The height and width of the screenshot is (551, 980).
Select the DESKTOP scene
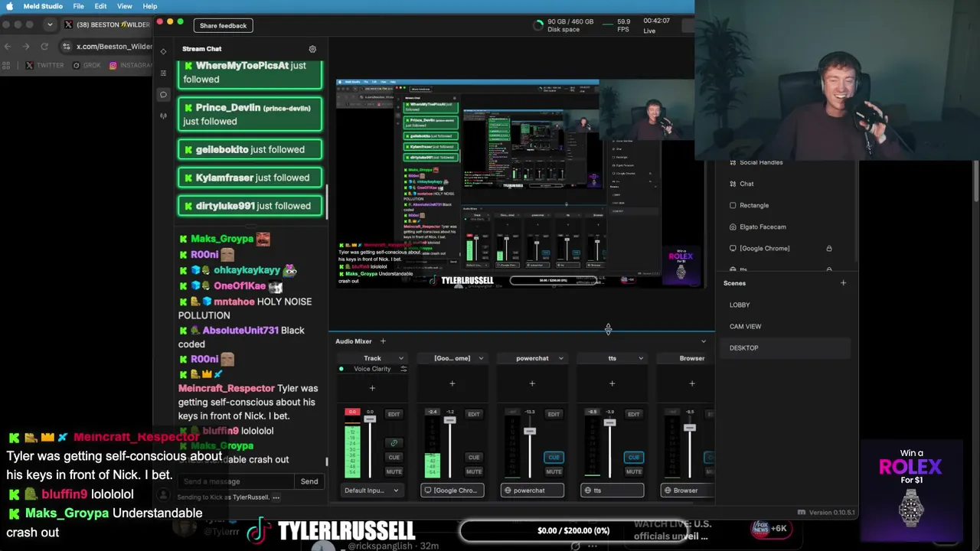[785, 347]
